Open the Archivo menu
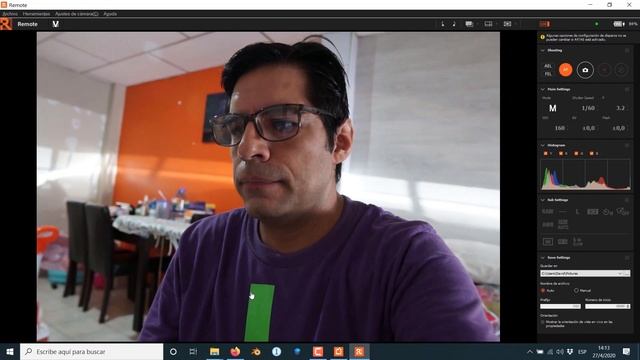The height and width of the screenshot is (360, 640). tap(10, 14)
